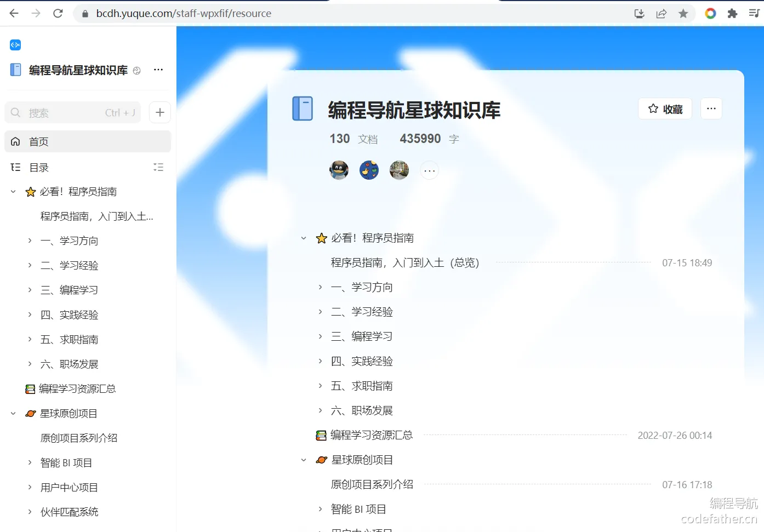
Task: Expand 一、学习方向 in the sidebar
Action: tap(30, 241)
